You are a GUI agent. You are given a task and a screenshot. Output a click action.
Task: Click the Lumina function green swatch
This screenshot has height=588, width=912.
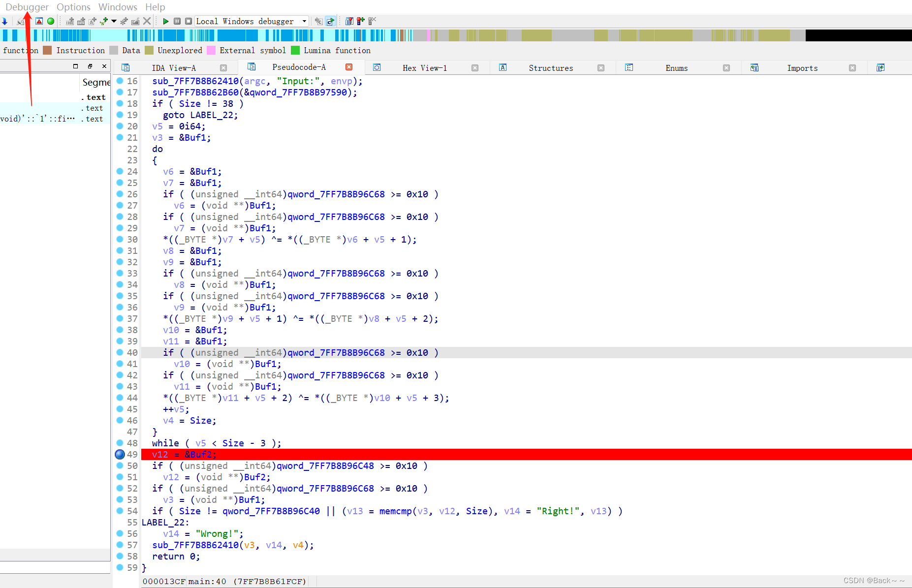pos(295,50)
